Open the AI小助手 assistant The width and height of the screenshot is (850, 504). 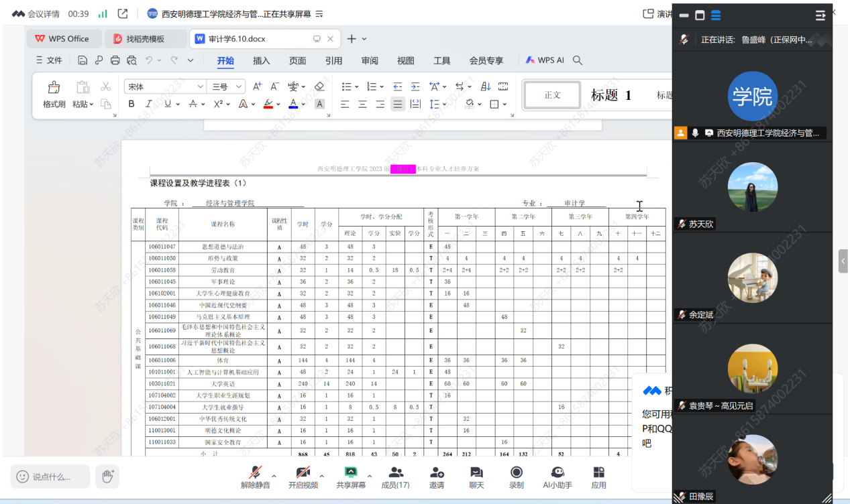click(x=557, y=477)
